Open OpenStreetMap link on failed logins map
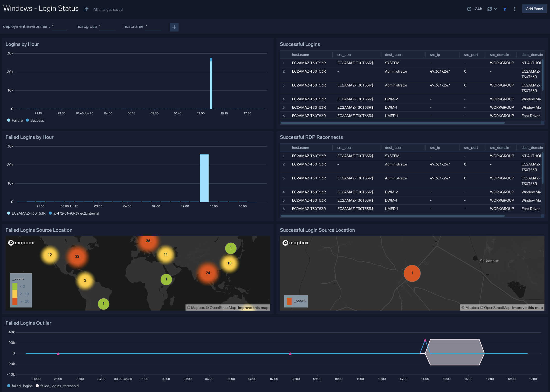The width and height of the screenshot is (550, 392). (x=221, y=308)
